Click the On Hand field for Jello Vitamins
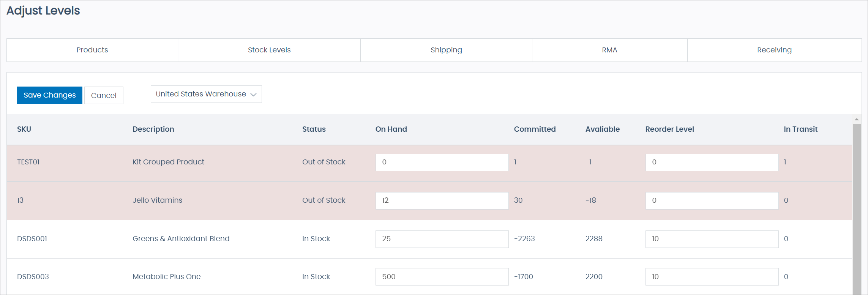The image size is (868, 295). point(442,200)
